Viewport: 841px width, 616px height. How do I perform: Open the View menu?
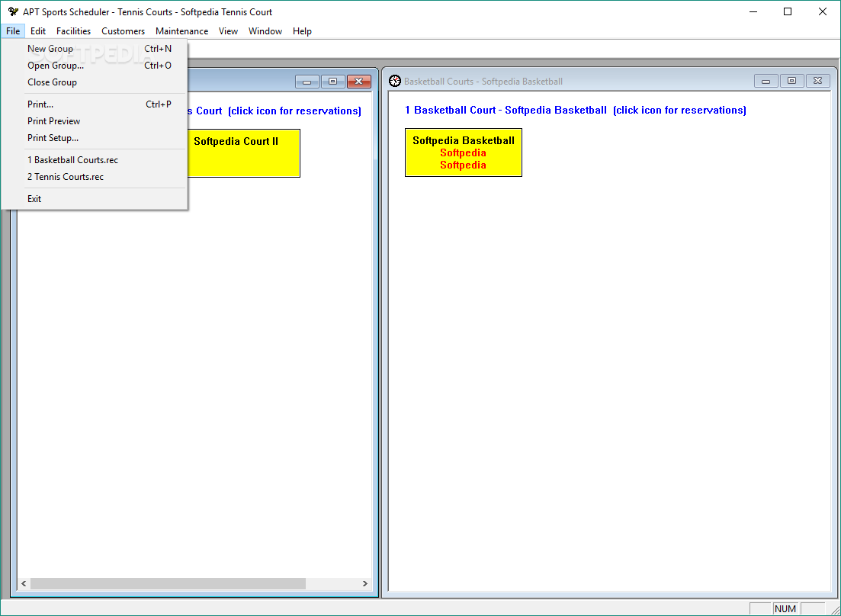tap(228, 31)
